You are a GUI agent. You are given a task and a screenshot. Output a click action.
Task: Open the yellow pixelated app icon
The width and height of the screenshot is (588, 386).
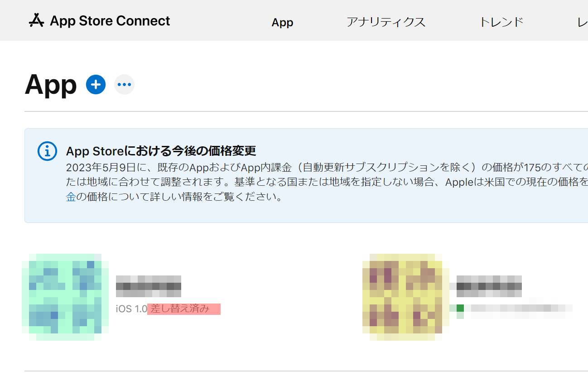406,297
